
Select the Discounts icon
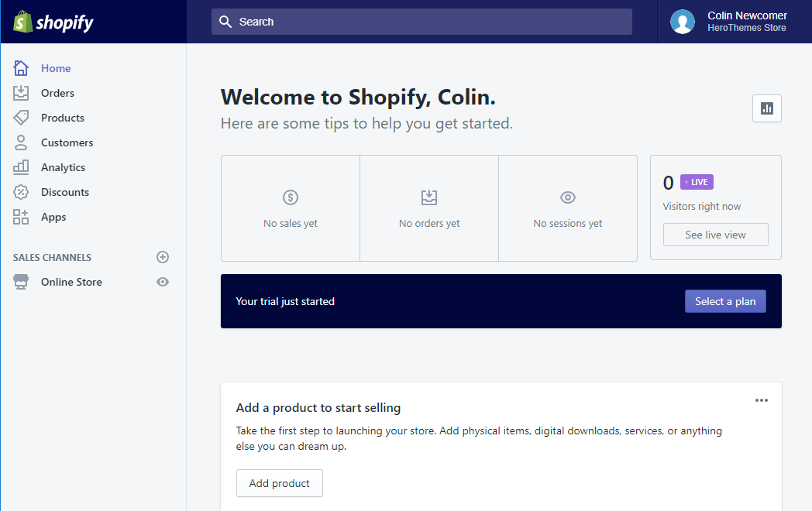(x=21, y=192)
